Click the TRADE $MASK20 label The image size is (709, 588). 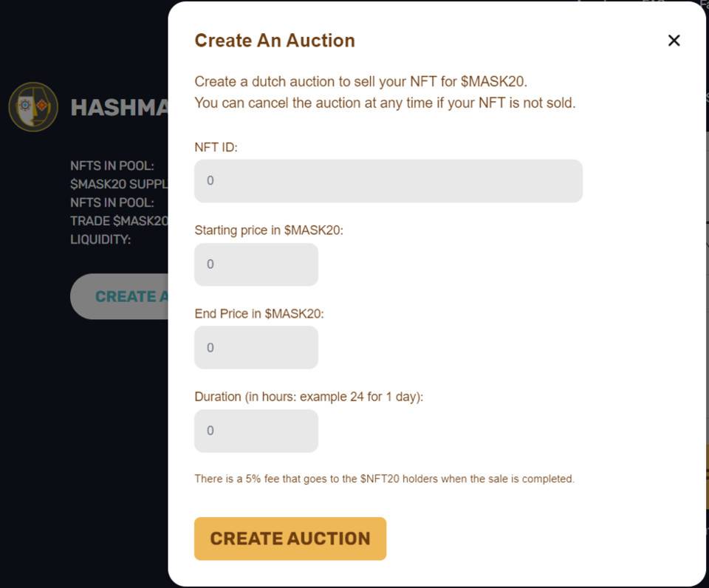click(119, 221)
